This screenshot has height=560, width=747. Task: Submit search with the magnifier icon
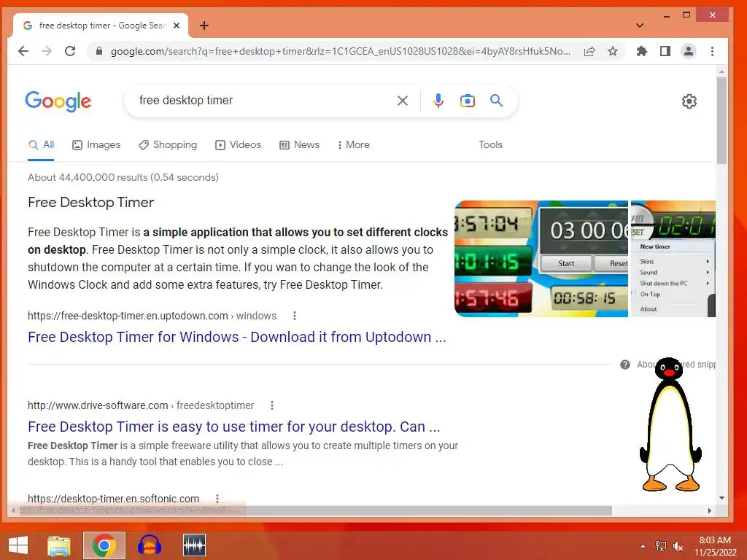tap(496, 101)
